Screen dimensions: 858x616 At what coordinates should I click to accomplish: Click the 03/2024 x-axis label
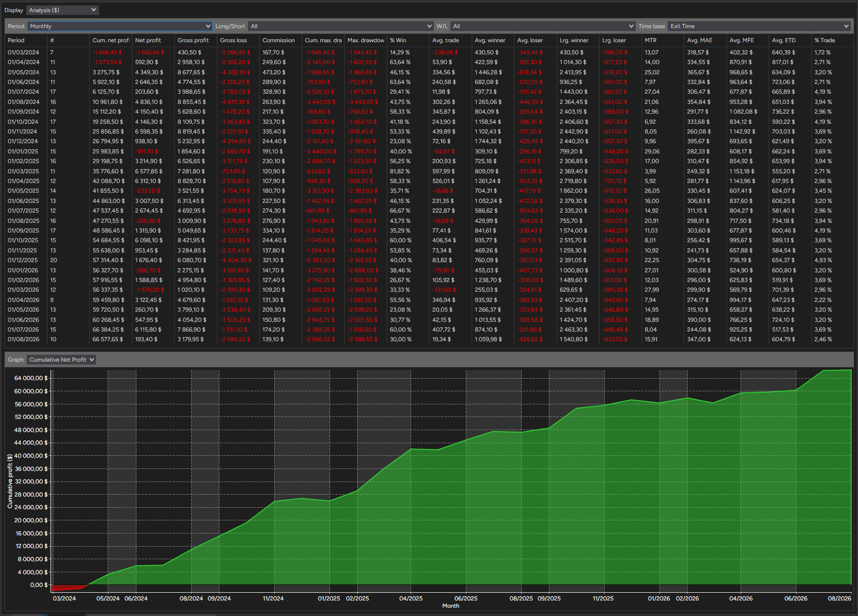click(x=64, y=599)
